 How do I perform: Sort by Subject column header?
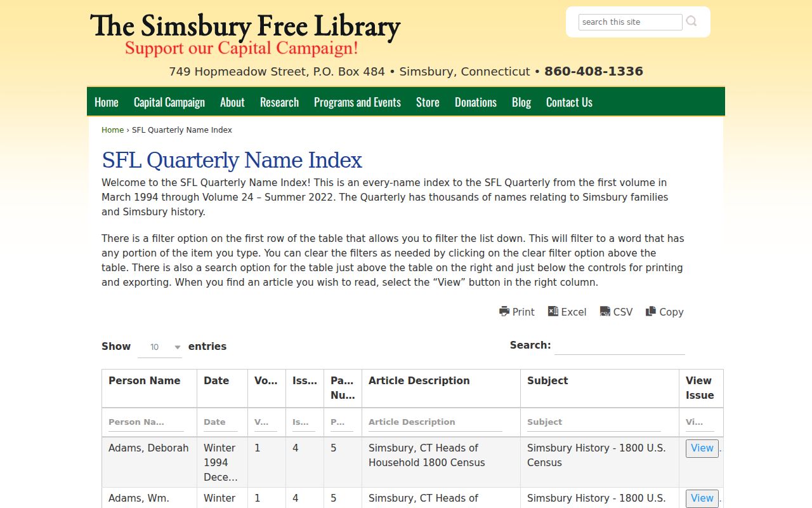[599, 388]
